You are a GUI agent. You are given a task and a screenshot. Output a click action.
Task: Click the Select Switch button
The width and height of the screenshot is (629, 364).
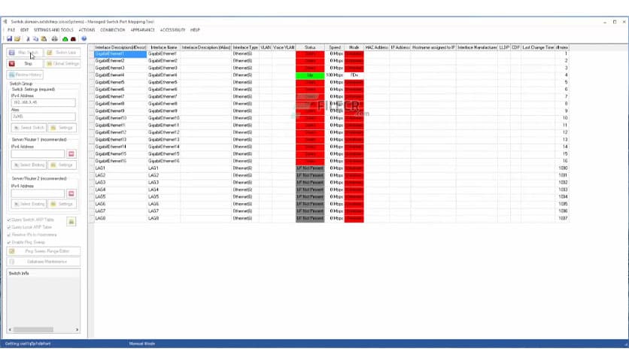point(29,128)
